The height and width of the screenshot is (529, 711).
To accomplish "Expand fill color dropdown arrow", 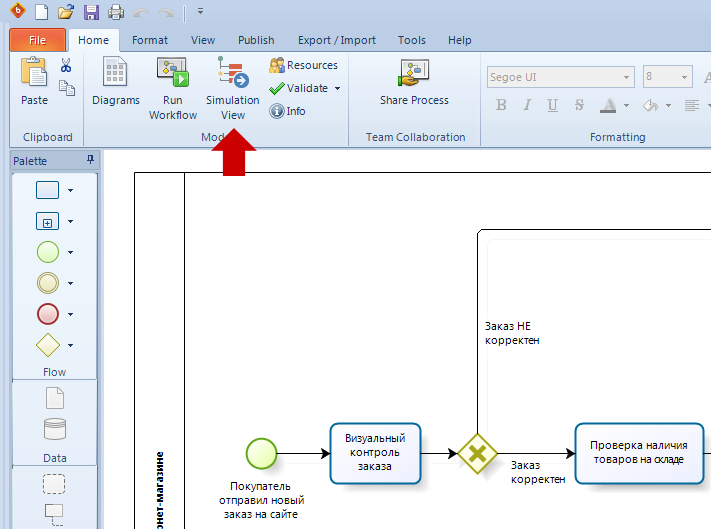I will pos(668,106).
